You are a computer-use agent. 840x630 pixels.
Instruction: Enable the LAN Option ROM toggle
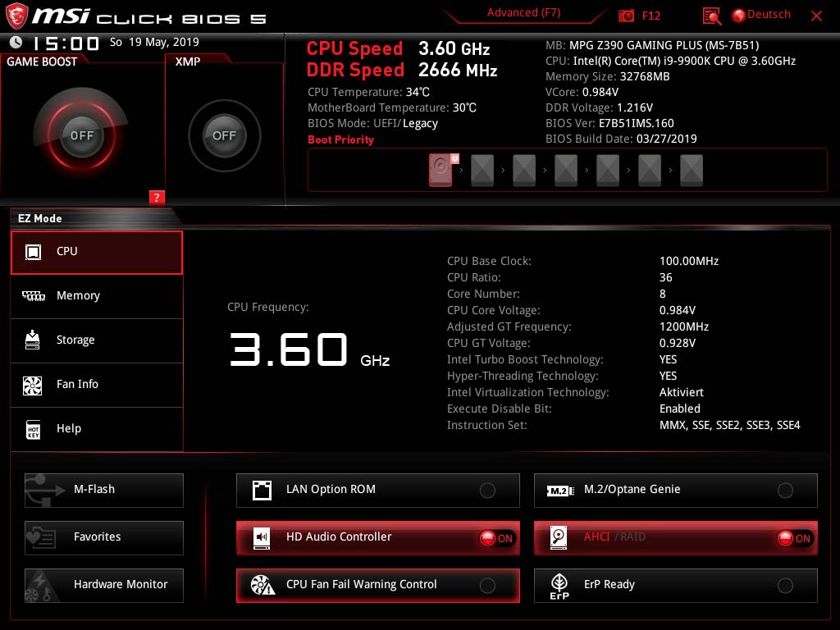(487, 491)
